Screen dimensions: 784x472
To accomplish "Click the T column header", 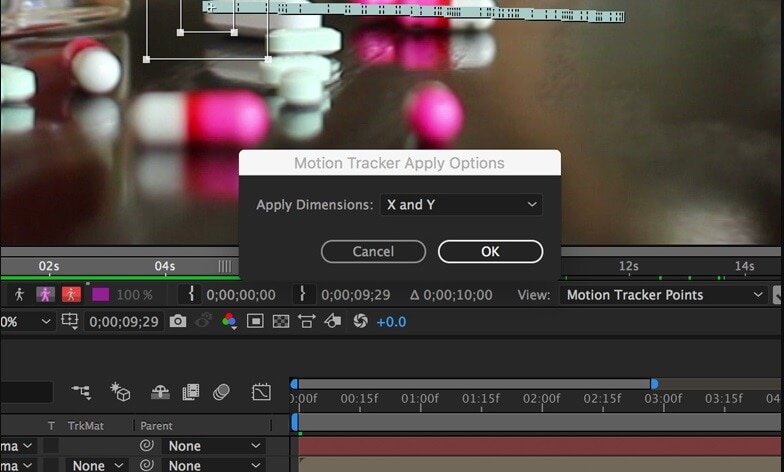I will click(x=51, y=426).
